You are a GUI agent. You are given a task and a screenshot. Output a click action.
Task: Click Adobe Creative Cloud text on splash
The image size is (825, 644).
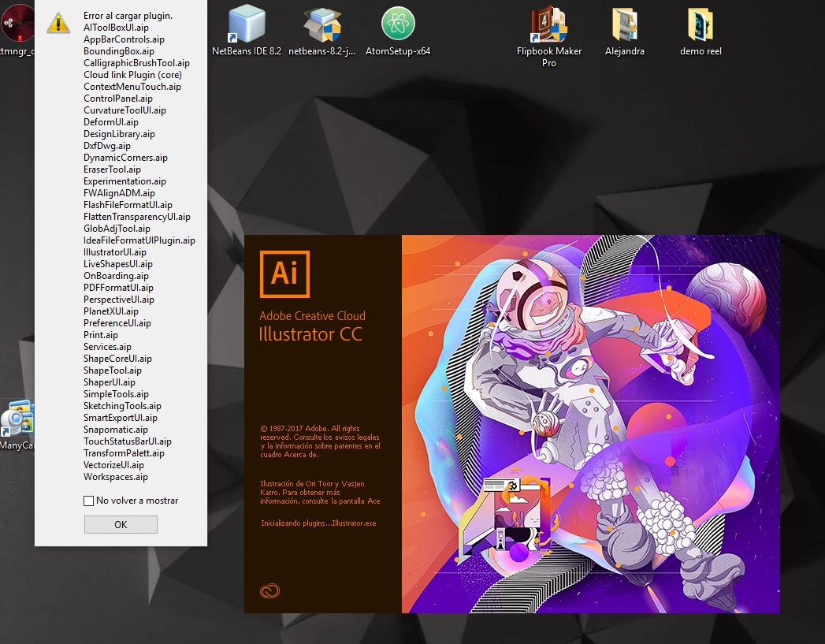tap(312, 315)
